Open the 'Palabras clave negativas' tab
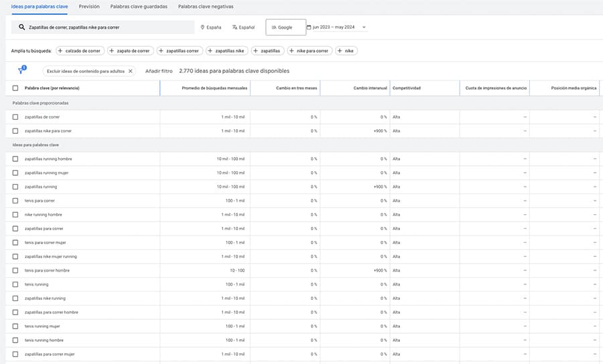603x364 pixels. pos(206,6)
